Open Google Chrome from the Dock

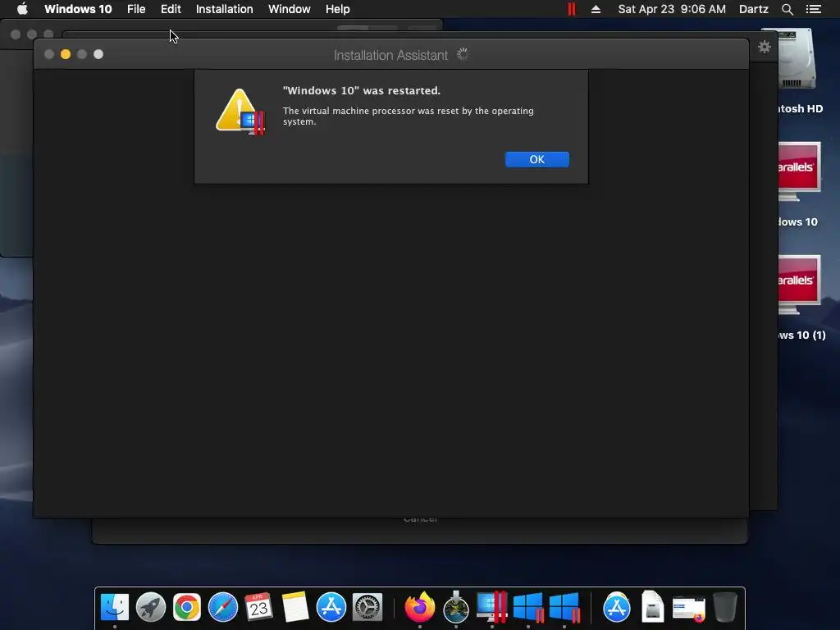pos(186,607)
